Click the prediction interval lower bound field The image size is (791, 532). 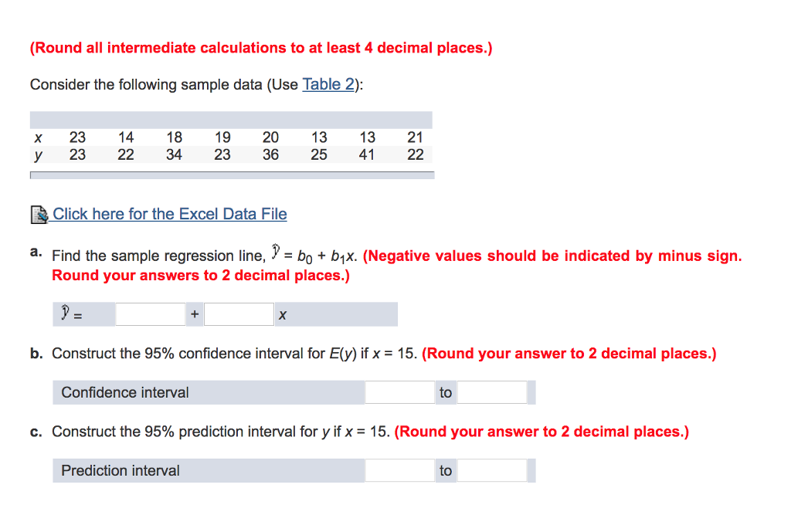pos(399,470)
